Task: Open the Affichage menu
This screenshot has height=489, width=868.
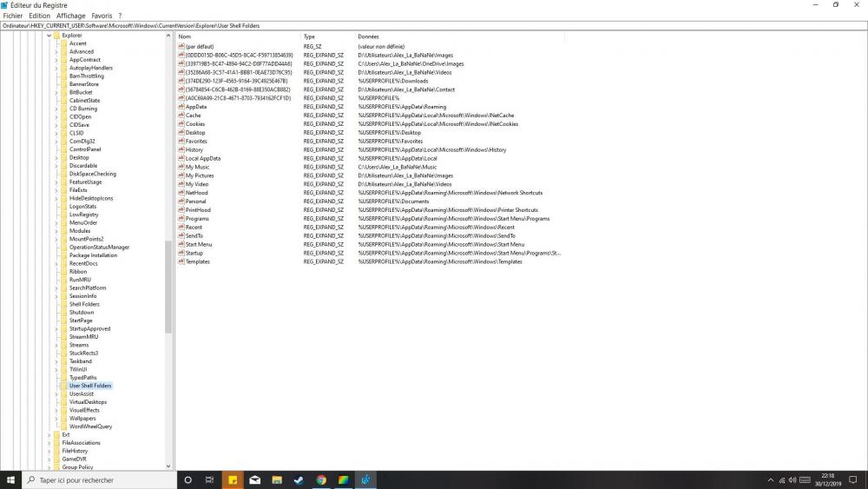Action: coord(71,16)
